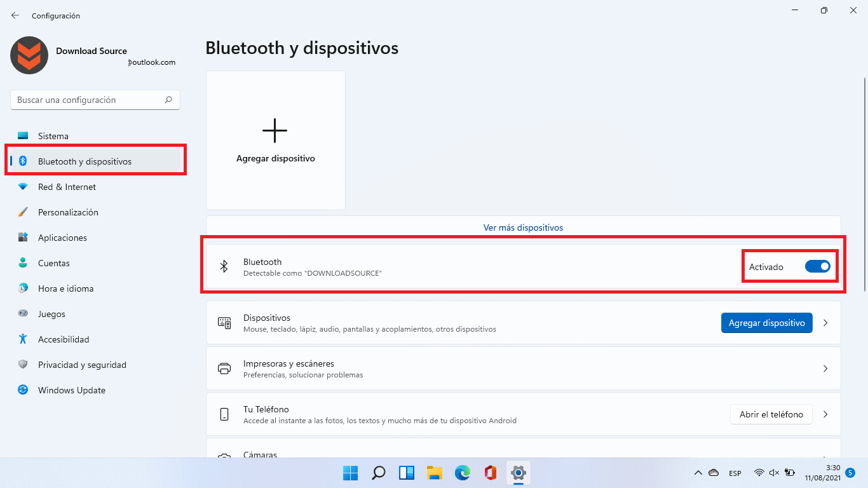The width and height of the screenshot is (868, 488).
Task: Go to Privacidad y seguridad
Action: pos(95,365)
